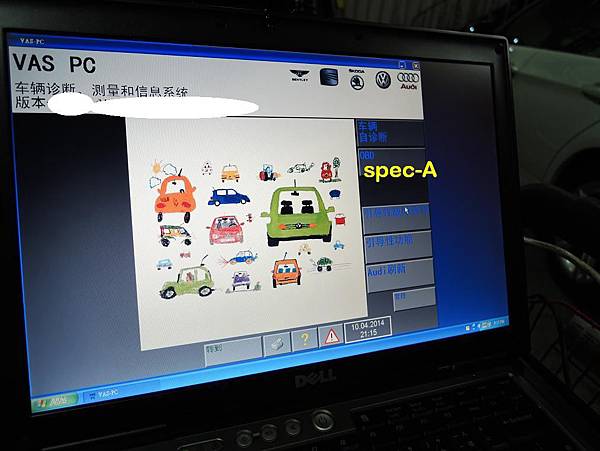Click the Skoda brand logo
Viewport: 600px width, 451px height.
pos(356,80)
